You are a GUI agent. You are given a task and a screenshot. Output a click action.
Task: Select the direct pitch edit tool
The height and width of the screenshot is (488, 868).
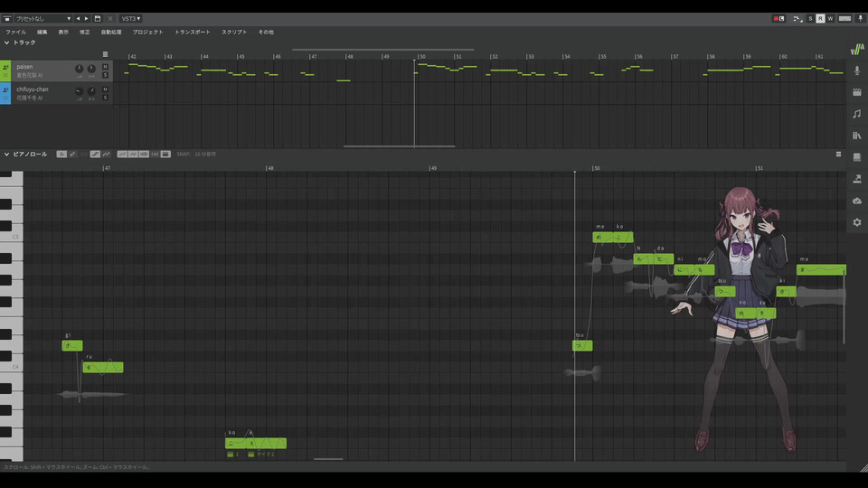click(95, 155)
